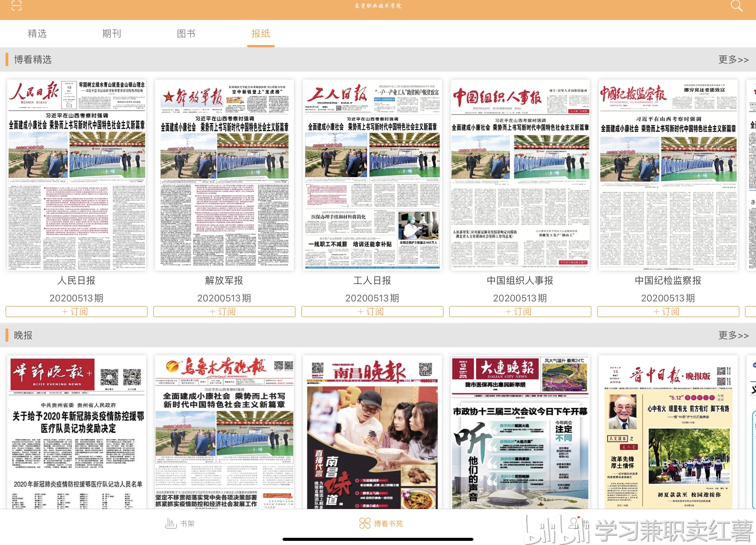756x545 pixels.
Task: Open the 中国组织人事报 newspaper cover
Action: [x=520, y=175]
